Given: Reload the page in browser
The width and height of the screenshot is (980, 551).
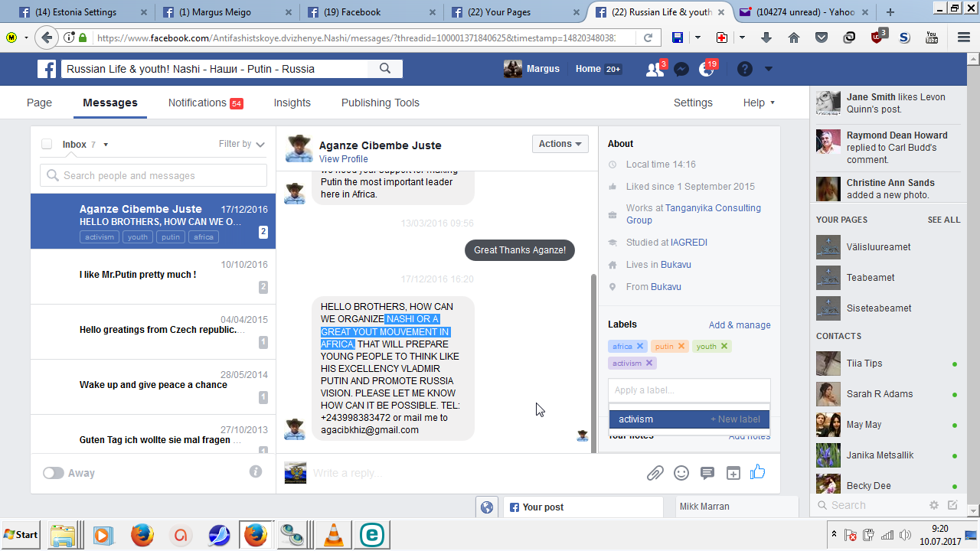Looking at the screenshot, I should [648, 37].
